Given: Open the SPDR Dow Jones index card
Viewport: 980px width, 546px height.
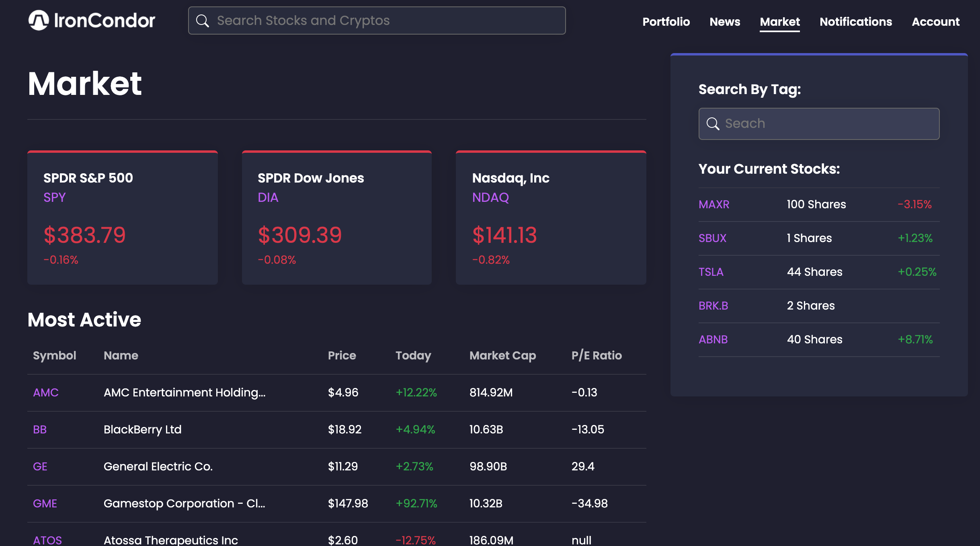Looking at the screenshot, I should point(337,218).
